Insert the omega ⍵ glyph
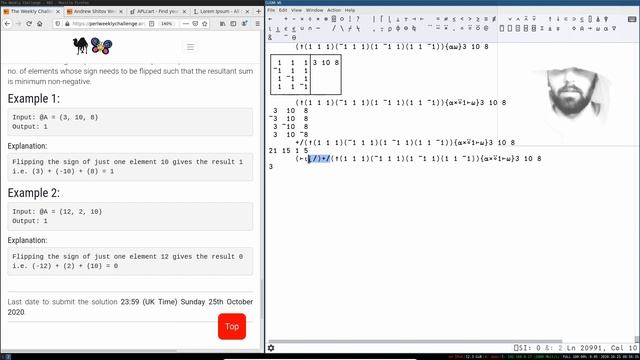Viewport: 640px width, 360px height. (x=598, y=29)
